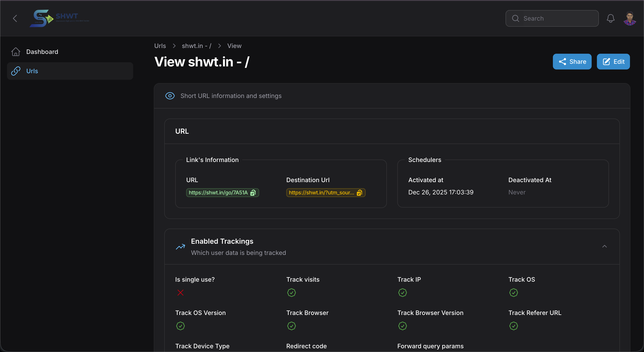Copy the Destination Url value
This screenshot has height=352, width=644.
pyautogui.click(x=359, y=193)
